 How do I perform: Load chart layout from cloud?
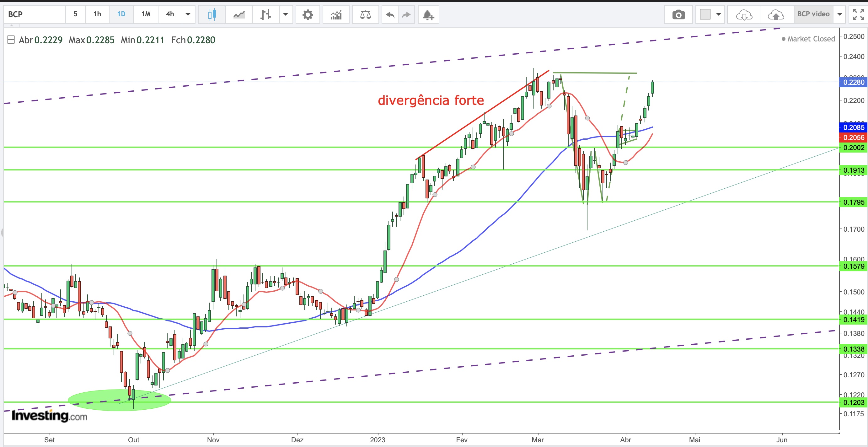[744, 14]
